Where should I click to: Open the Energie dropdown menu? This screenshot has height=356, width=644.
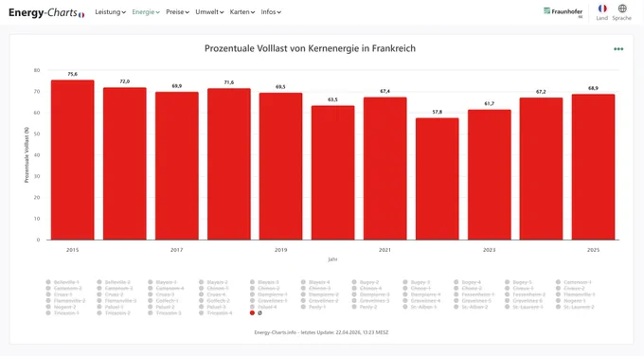tap(146, 12)
